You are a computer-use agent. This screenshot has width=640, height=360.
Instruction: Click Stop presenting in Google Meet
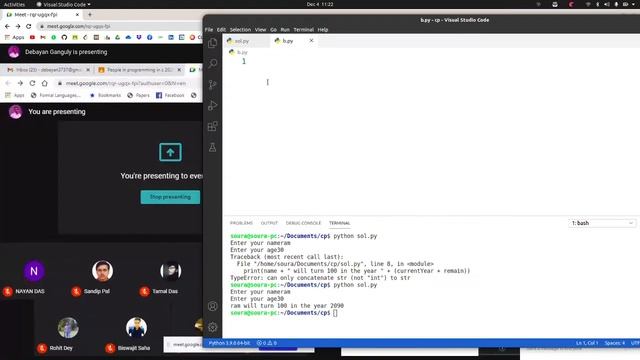pos(170,197)
